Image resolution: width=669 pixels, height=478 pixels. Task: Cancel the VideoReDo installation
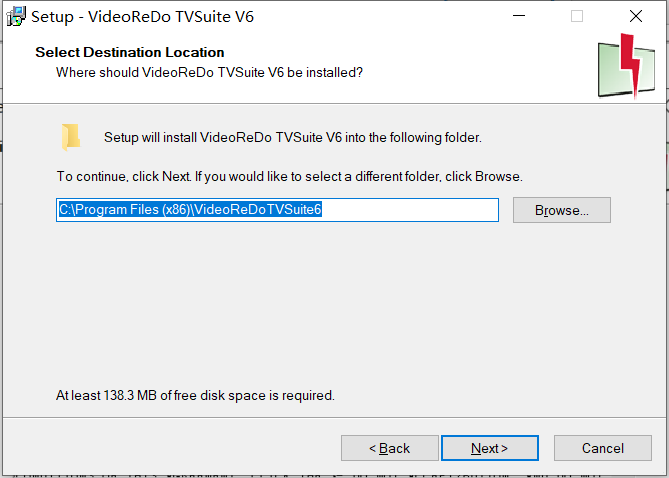[x=602, y=448]
